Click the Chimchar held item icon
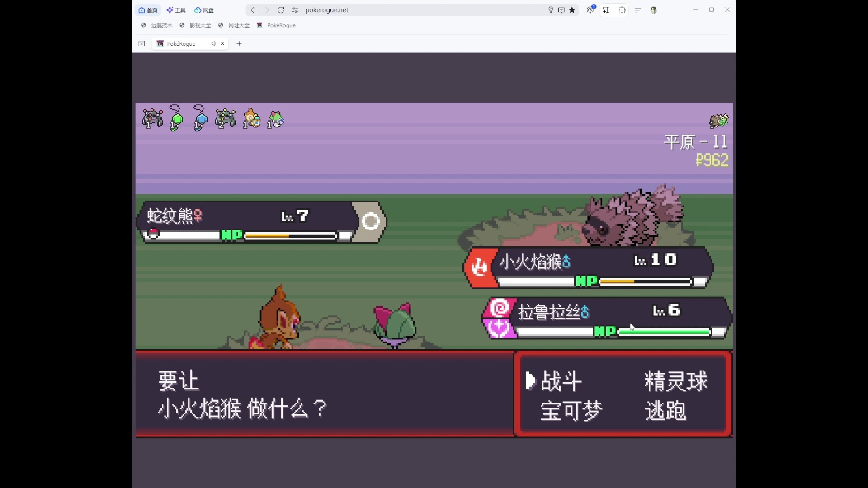 point(252,118)
